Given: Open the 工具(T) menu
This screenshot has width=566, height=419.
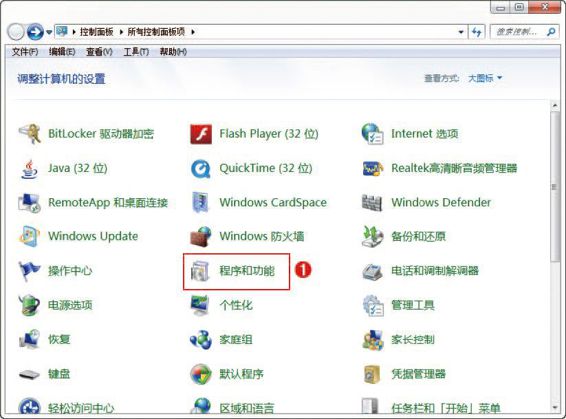Looking at the screenshot, I should (136, 52).
